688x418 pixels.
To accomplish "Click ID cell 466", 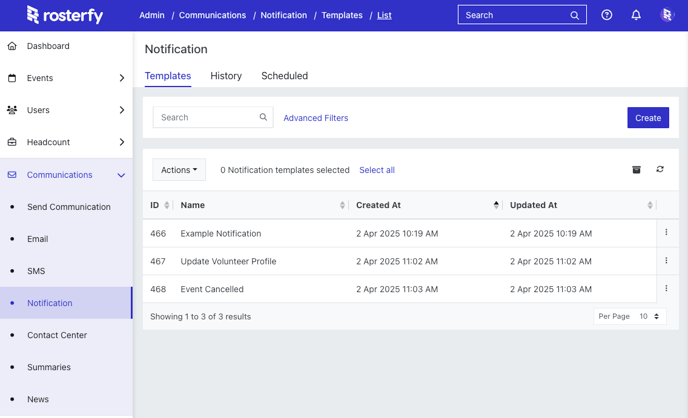I will 158,233.
